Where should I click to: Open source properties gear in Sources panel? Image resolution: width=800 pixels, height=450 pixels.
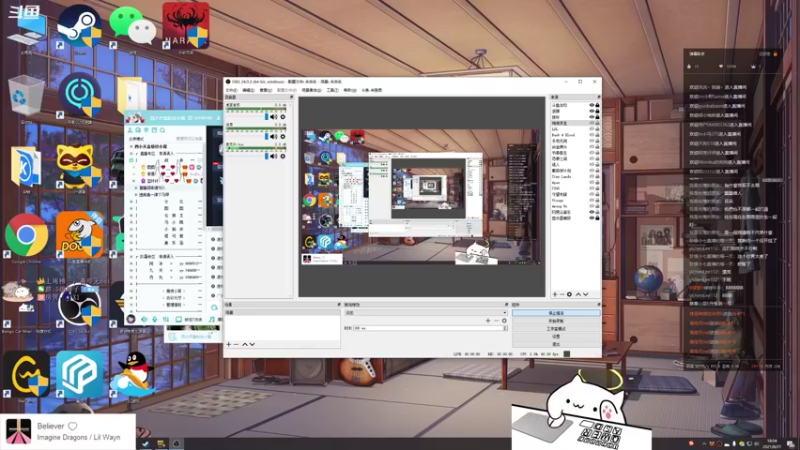point(569,294)
